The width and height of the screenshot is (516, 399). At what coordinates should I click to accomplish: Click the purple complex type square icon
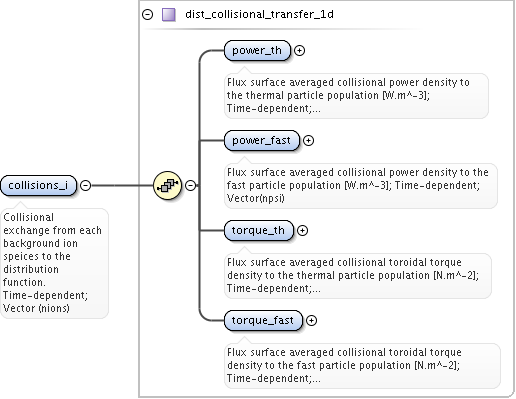(x=169, y=15)
